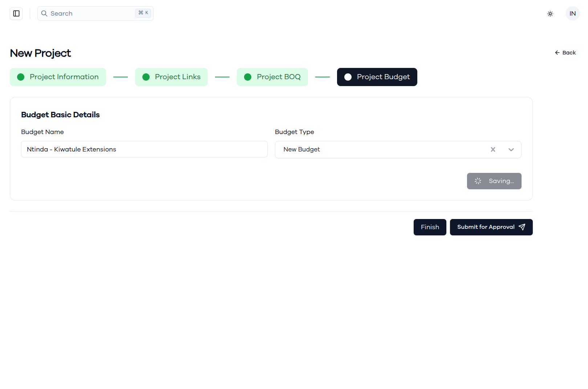
Task: Click the search magnifier icon
Action: [44, 13]
